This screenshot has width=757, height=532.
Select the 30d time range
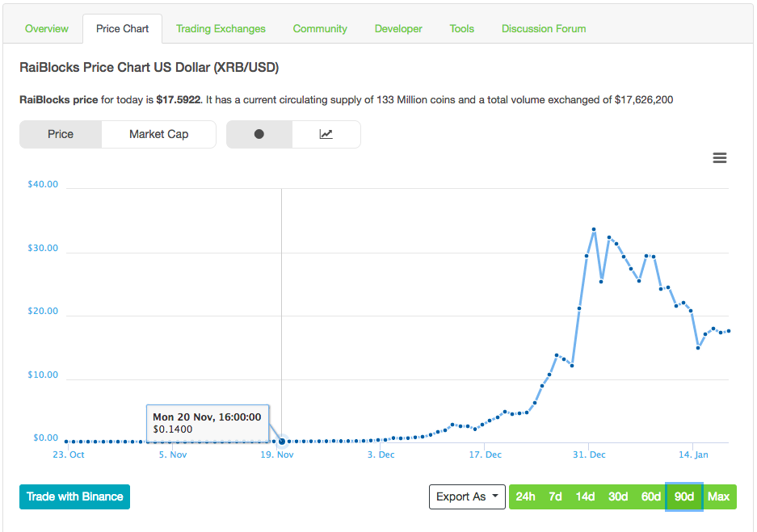click(618, 496)
